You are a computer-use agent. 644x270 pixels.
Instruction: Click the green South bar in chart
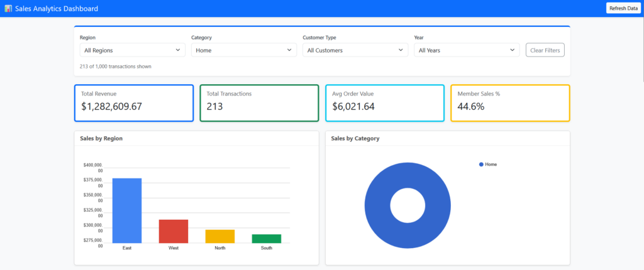pos(266,239)
